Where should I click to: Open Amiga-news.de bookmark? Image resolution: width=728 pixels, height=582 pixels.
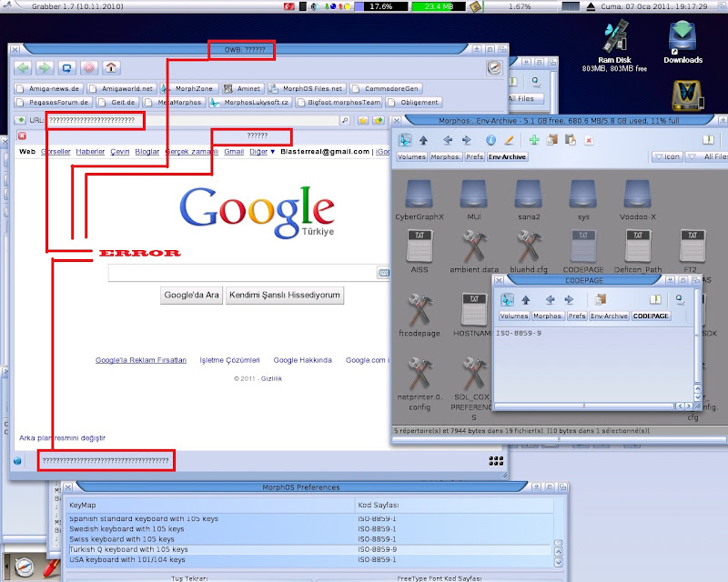pos(49,88)
